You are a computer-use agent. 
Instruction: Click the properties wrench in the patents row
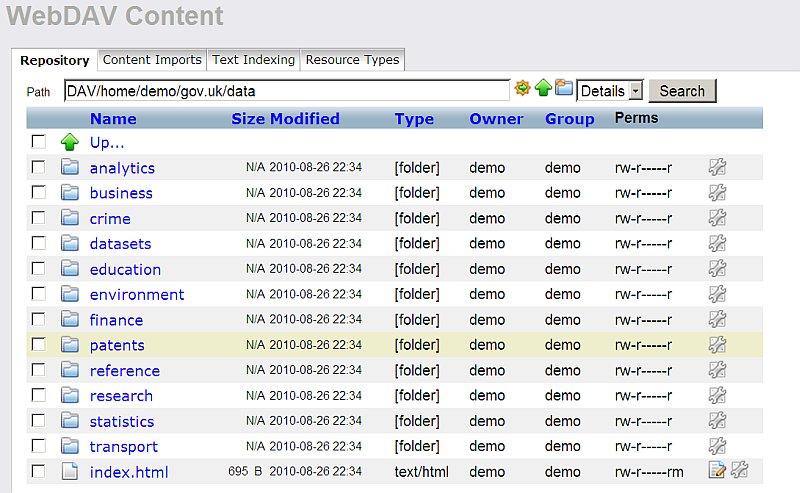pyautogui.click(x=716, y=344)
